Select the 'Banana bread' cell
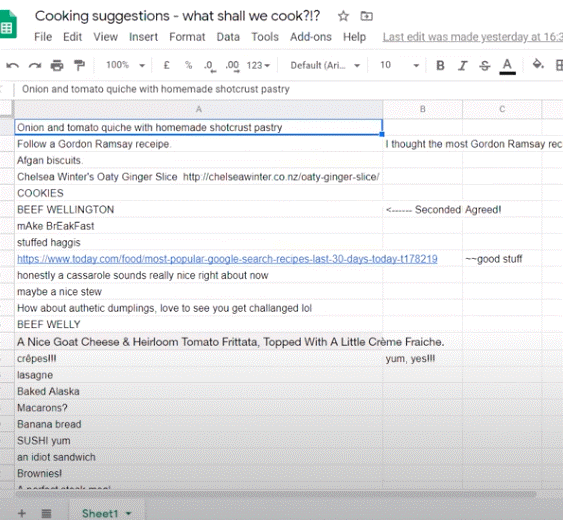Screen dimensions: 563x520 (x=199, y=424)
